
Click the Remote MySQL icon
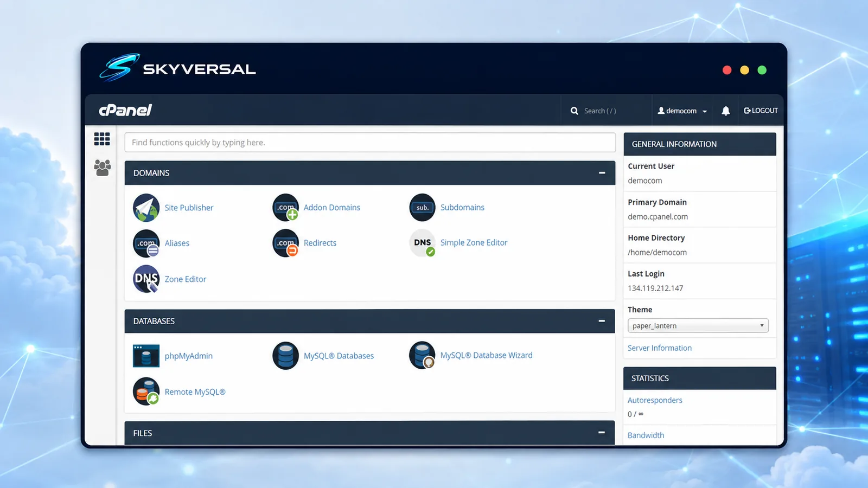click(x=146, y=391)
